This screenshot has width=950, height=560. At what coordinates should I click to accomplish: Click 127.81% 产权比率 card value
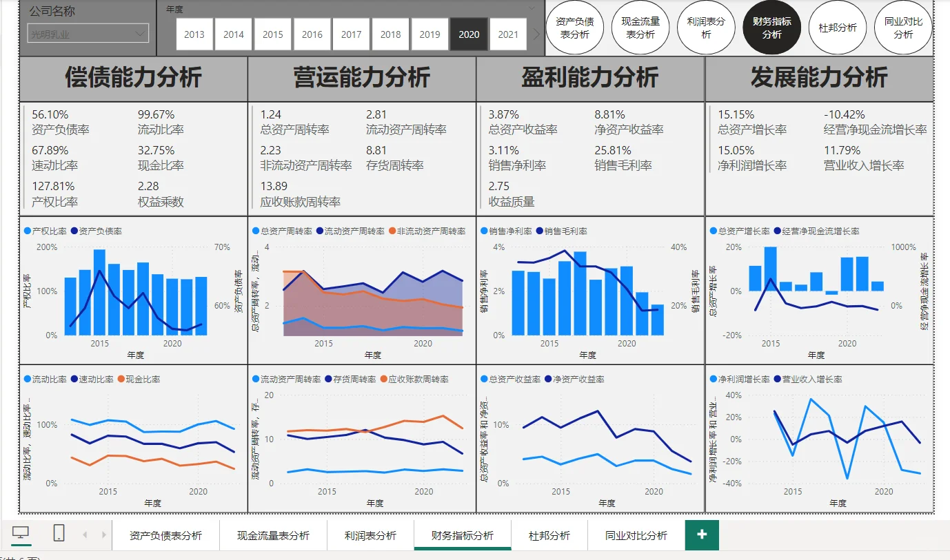[x=54, y=187]
